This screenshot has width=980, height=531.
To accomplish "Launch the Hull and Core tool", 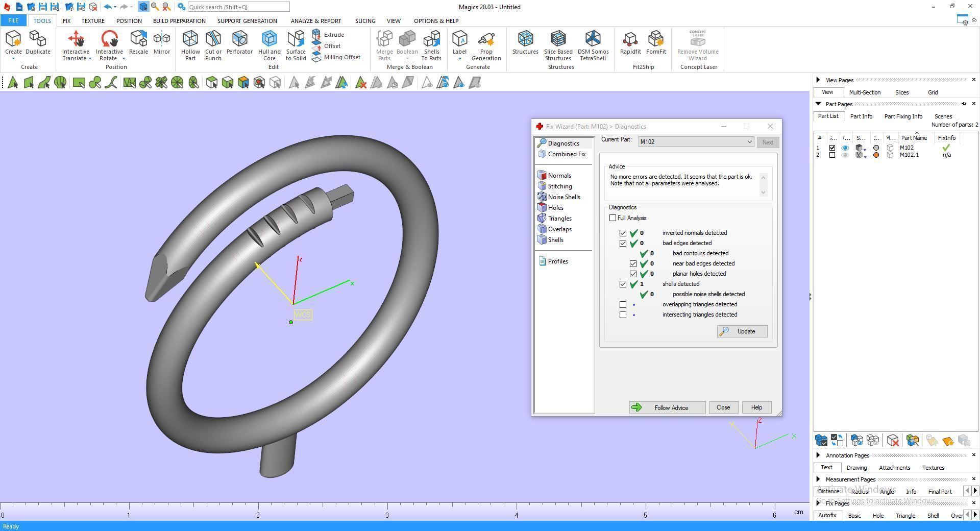I will point(269,45).
